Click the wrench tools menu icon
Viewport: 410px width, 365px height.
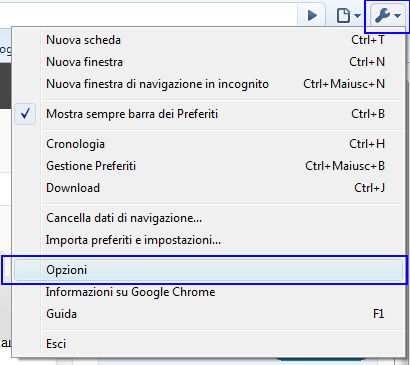(382, 15)
